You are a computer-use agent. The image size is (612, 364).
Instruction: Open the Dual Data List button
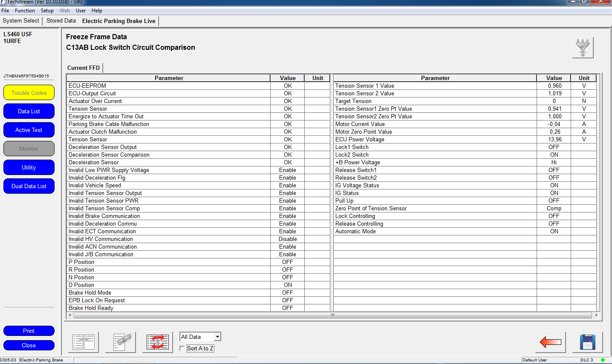[x=29, y=186]
